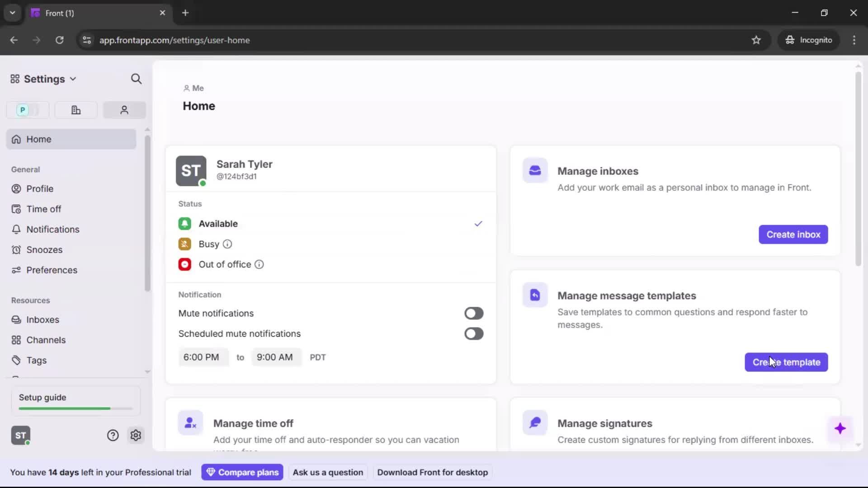This screenshot has width=868, height=488.
Task: Enable Scheduled mute notifications
Action: (473, 333)
